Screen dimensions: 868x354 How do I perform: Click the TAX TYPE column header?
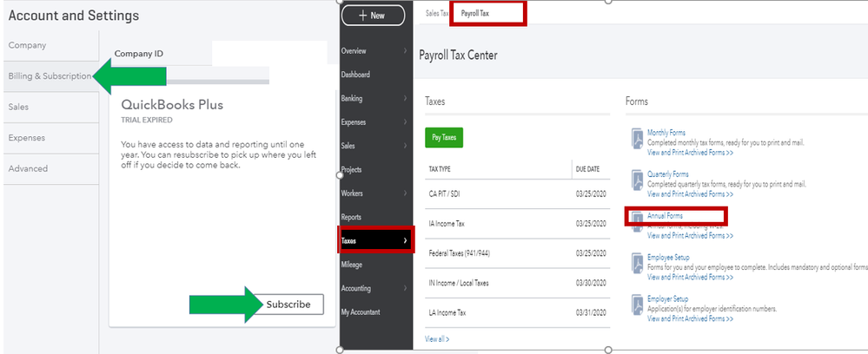coord(440,169)
